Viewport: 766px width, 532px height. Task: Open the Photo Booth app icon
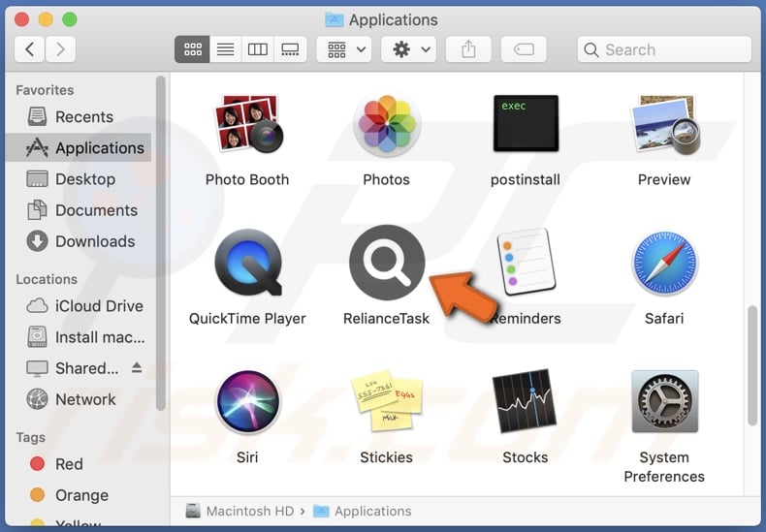[247, 124]
